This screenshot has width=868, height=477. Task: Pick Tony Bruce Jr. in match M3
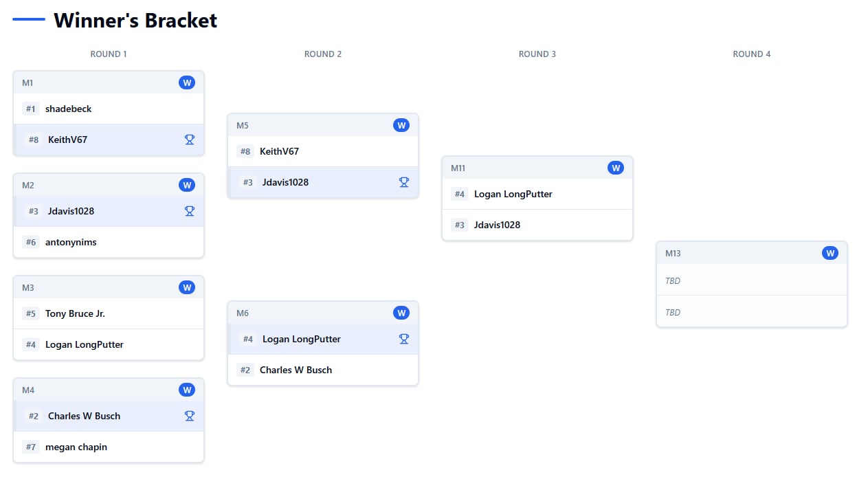[x=75, y=313]
